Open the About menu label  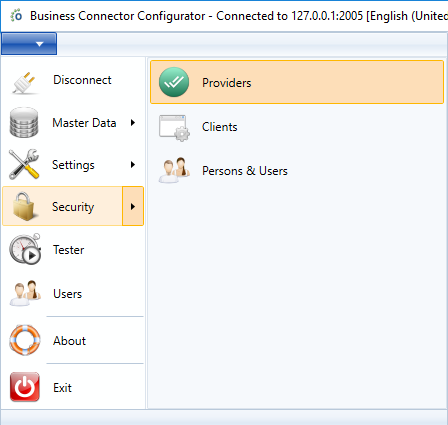pyautogui.click(x=70, y=341)
